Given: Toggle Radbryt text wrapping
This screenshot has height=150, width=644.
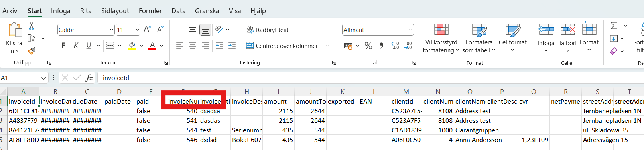Looking at the screenshot, I should 268,30.
